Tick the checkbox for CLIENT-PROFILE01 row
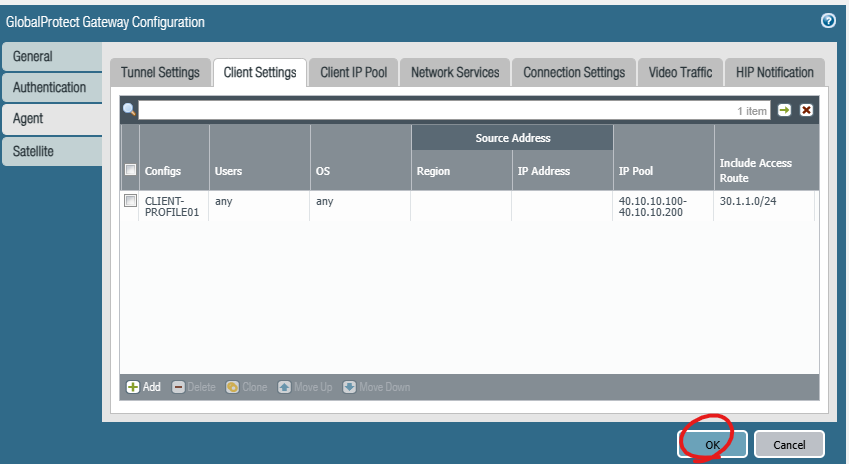This screenshot has height=464, width=849. tap(130, 201)
